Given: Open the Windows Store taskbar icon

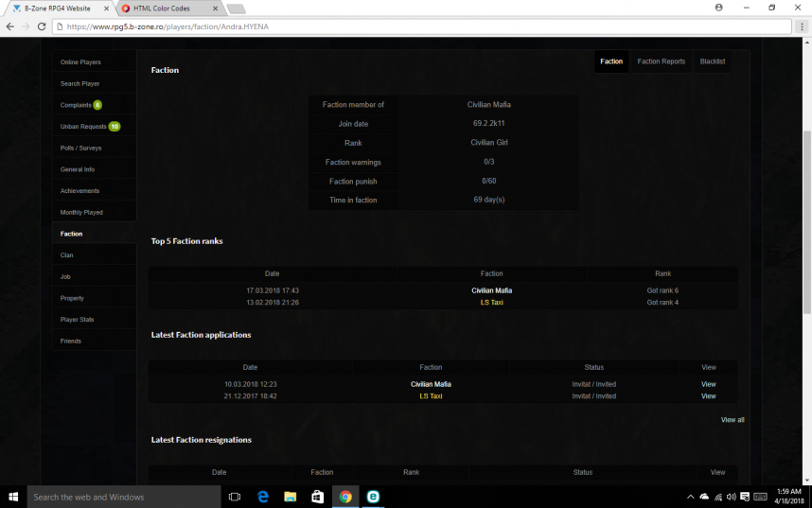Looking at the screenshot, I should coord(318,497).
